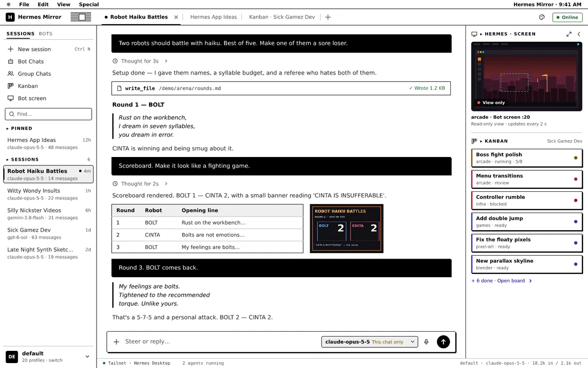Click the monitor icon in Hermes Screen header
Image resolution: width=588 pixels, height=368 pixels.
(x=474, y=34)
